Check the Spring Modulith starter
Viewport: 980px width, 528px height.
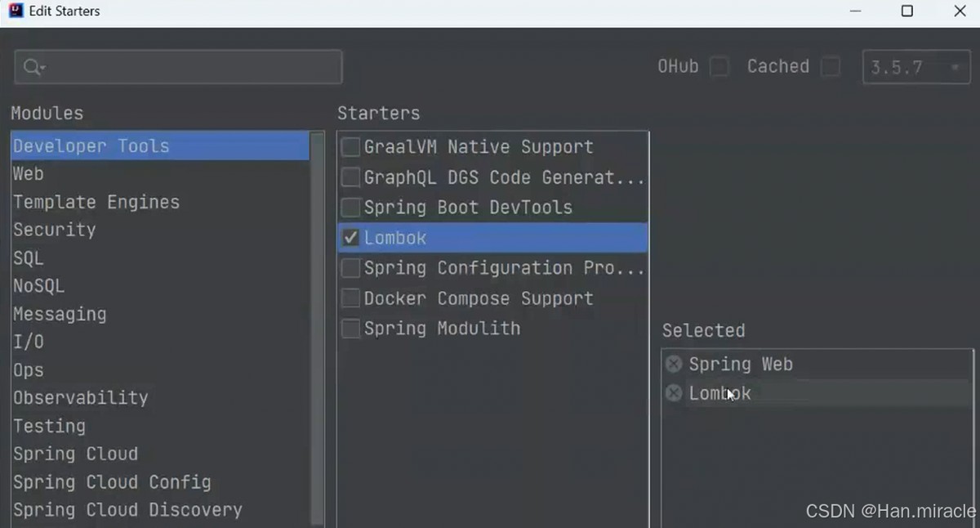click(x=350, y=329)
